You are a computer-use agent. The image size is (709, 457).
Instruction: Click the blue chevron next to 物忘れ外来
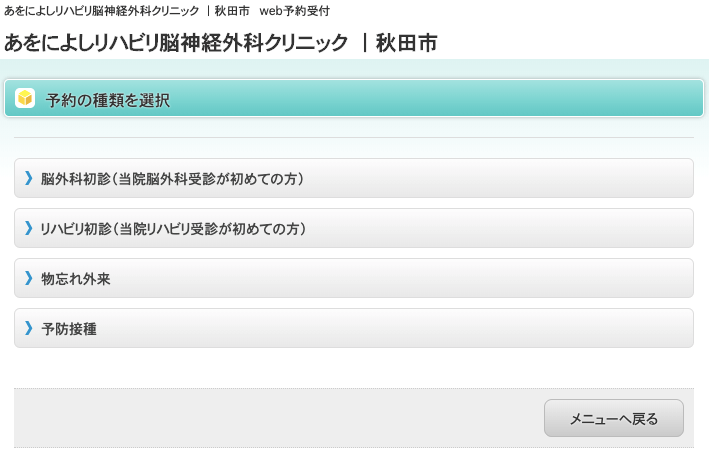[29, 278]
